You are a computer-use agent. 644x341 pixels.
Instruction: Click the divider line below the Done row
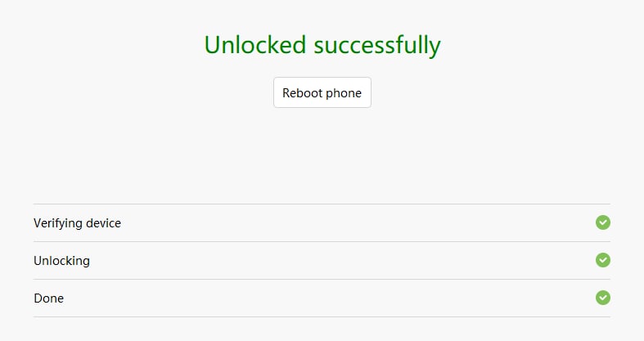(322, 316)
